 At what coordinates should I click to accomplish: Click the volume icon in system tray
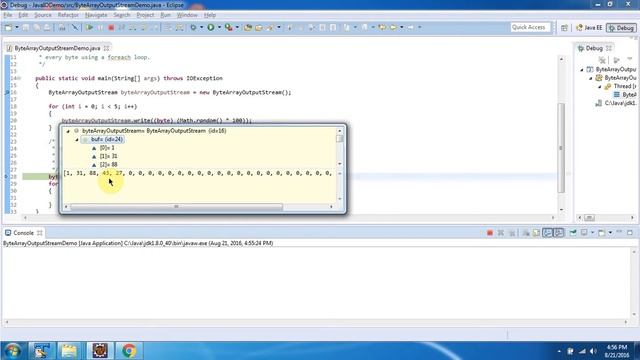click(x=593, y=351)
